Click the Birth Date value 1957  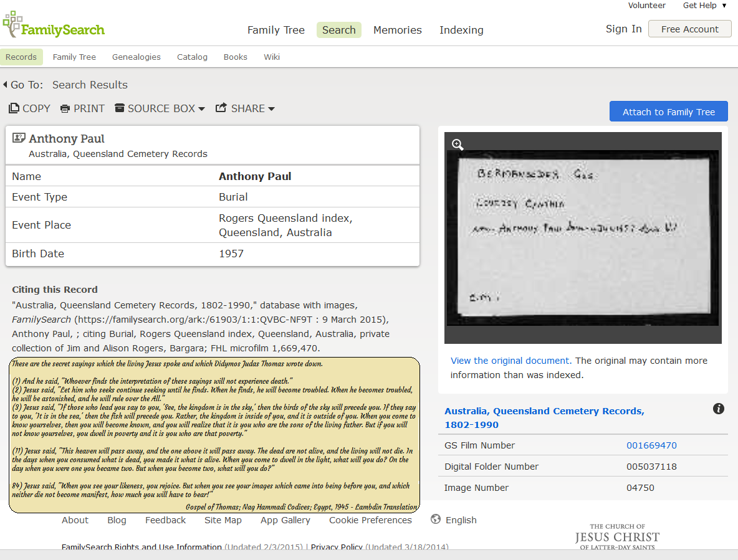tap(231, 254)
